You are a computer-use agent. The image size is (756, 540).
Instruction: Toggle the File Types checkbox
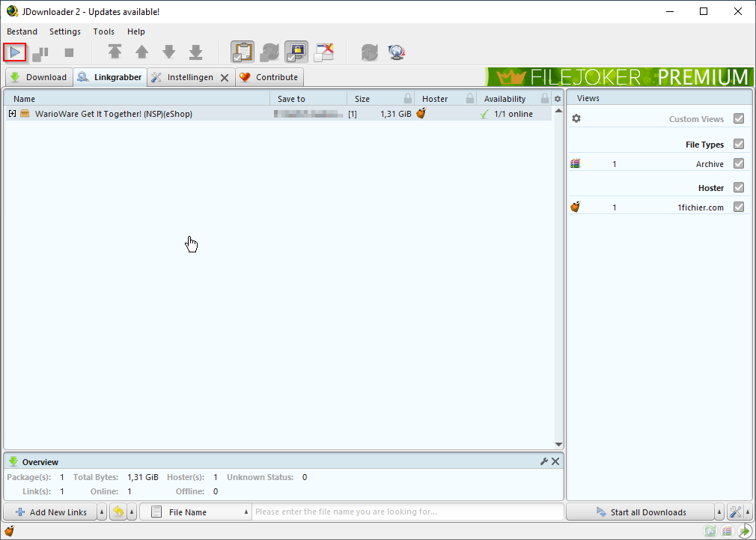point(739,144)
